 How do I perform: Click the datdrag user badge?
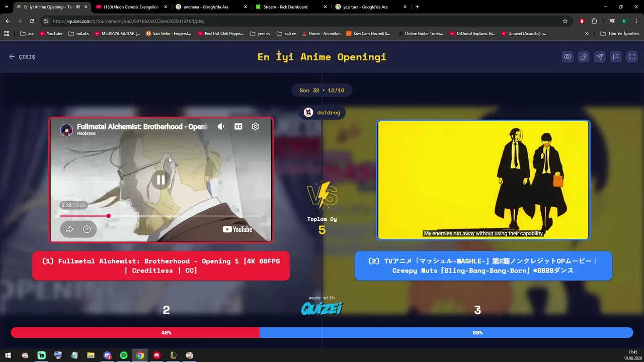click(x=323, y=113)
